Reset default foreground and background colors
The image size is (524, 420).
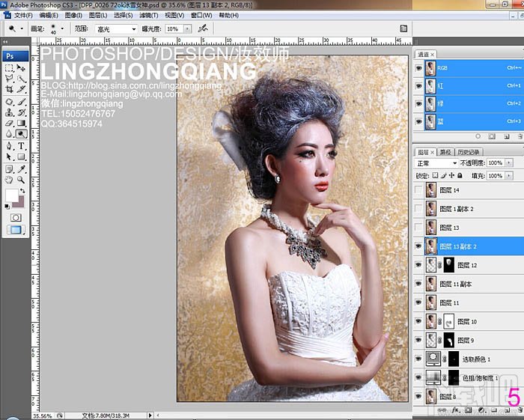click(7, 207)
